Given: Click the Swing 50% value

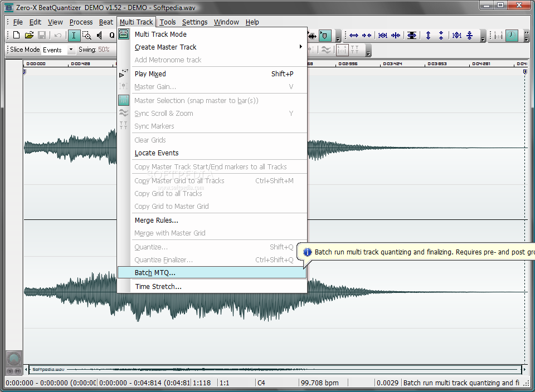Looking at the screenshot, I should pyautogui.click(x=104, y=50).
